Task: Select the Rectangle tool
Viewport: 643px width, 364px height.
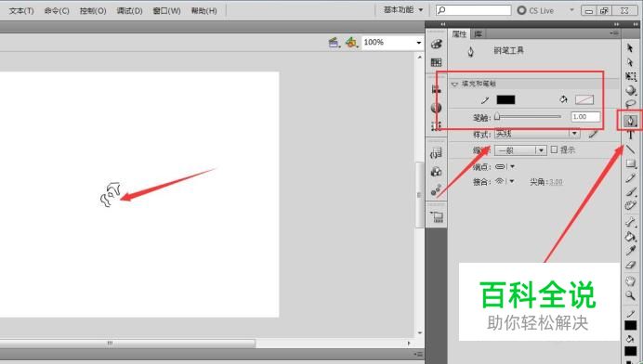Action: (631, 164)
